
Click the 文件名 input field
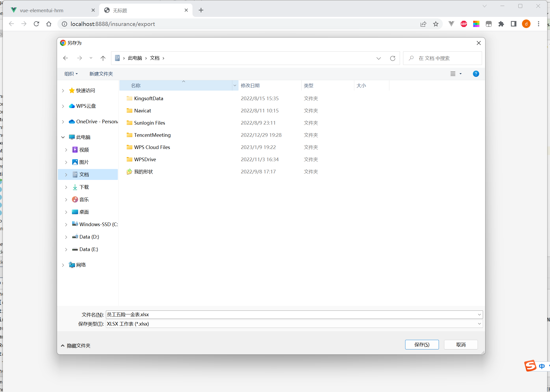pyautogui.click(x=291, y=314)
